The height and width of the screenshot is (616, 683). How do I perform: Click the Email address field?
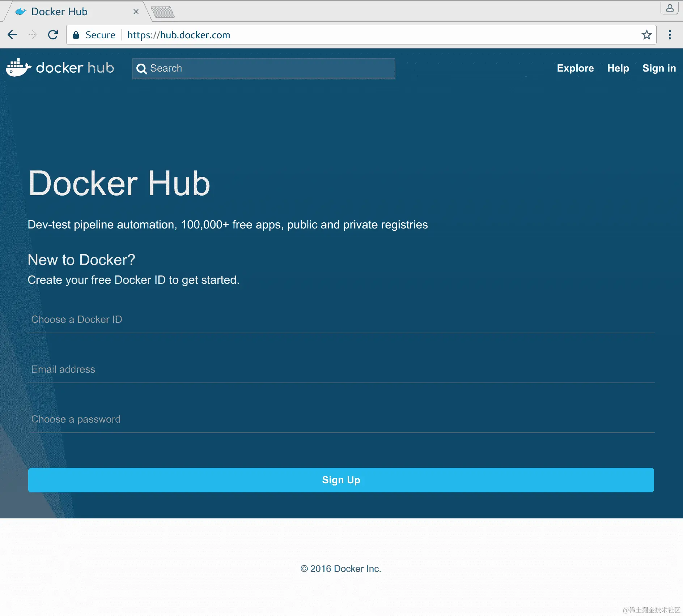[341, 369]
